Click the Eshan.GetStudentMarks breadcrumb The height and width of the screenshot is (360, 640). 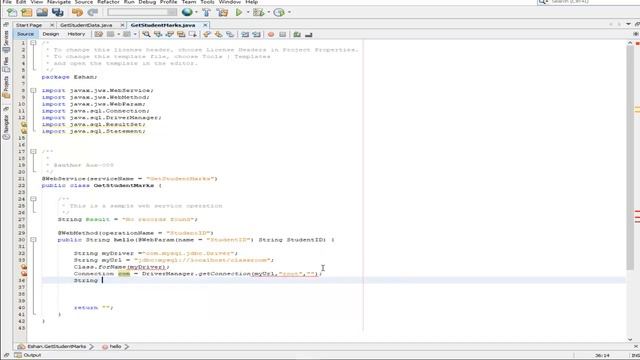pos(52,347)
